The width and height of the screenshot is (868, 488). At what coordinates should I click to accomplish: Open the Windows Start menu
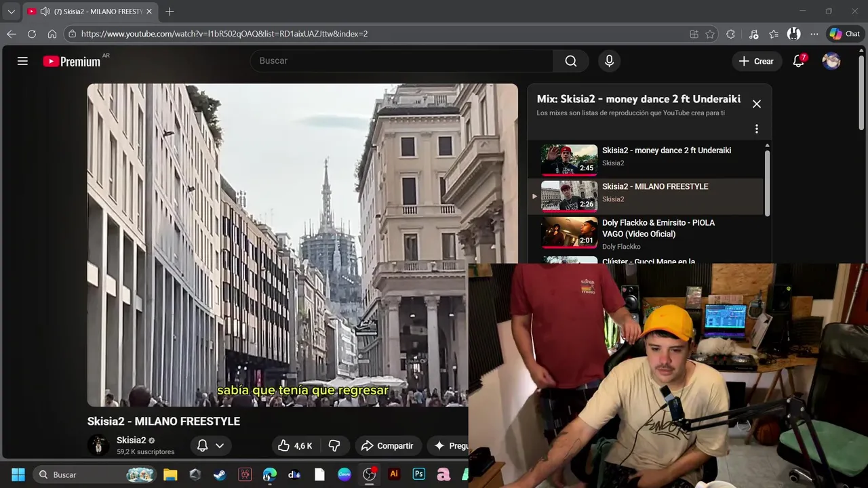18,474
